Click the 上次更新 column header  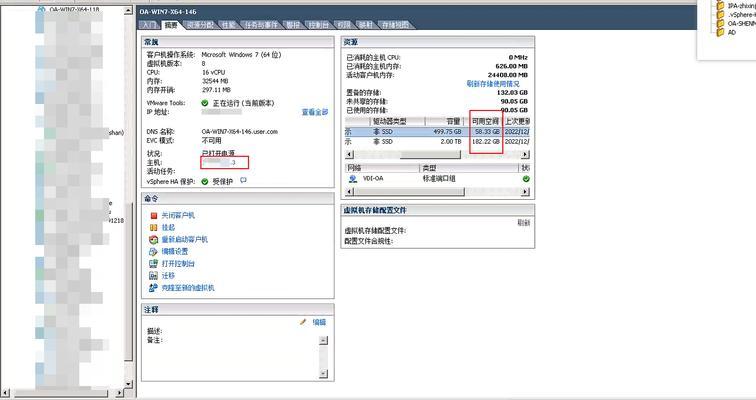[516, 121]
